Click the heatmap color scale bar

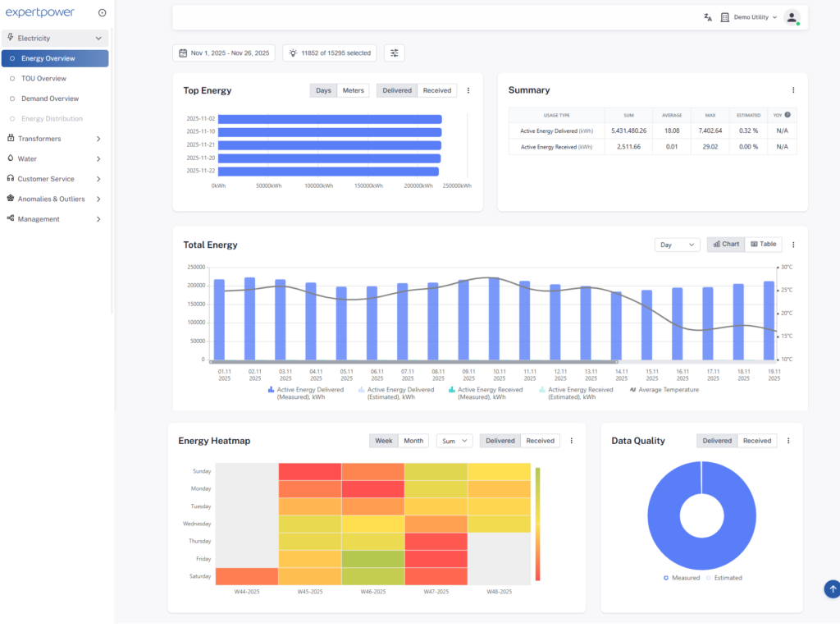[538, 524]
